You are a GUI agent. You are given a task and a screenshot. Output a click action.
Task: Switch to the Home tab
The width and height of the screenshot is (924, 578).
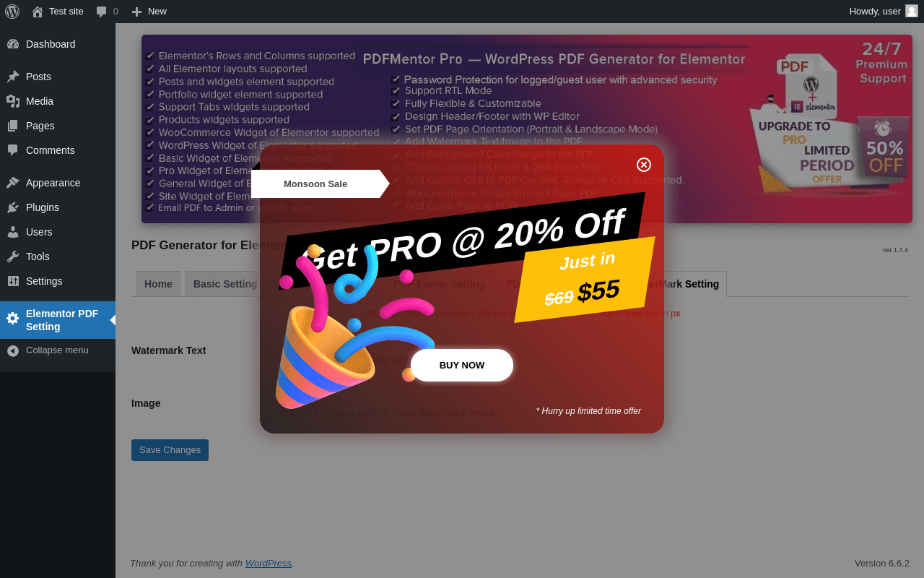(x=158, y=284)
